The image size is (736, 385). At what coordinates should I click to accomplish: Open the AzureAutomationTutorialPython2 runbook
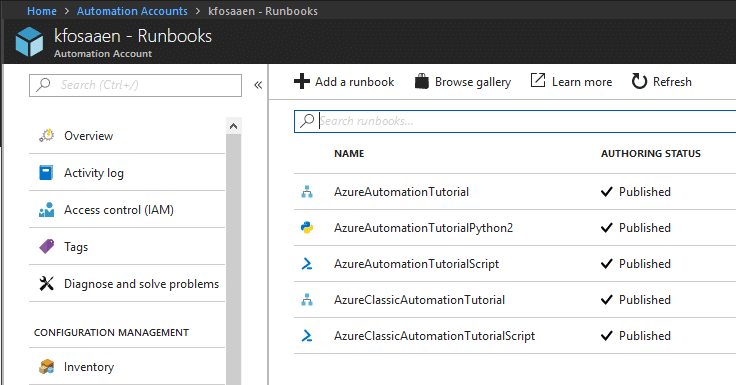click(x=423, y=228)
